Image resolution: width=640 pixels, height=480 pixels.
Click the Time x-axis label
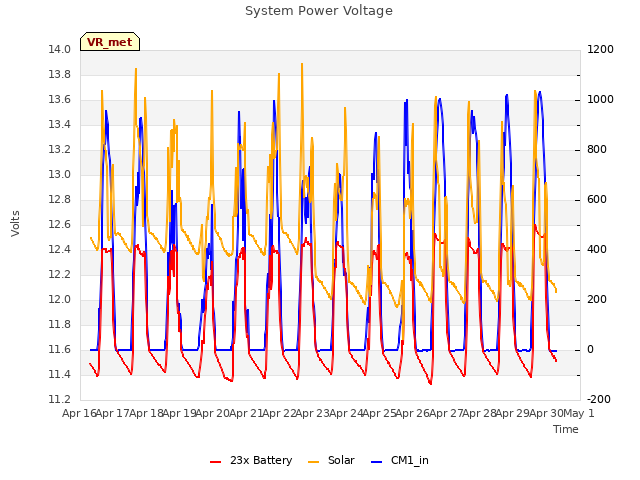pos(566,429)
